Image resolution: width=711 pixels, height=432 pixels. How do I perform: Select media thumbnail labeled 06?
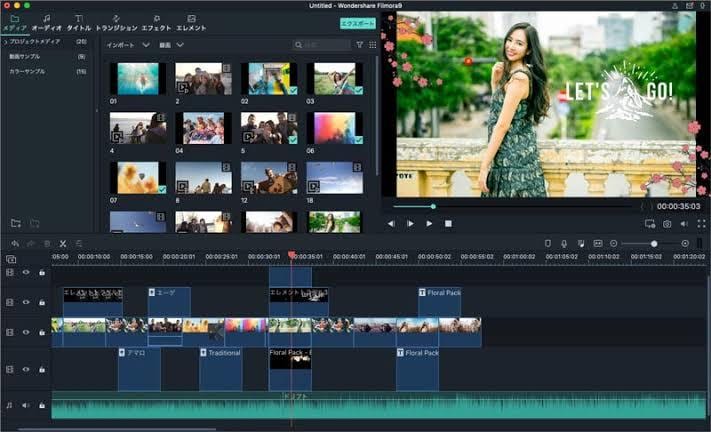335,128
